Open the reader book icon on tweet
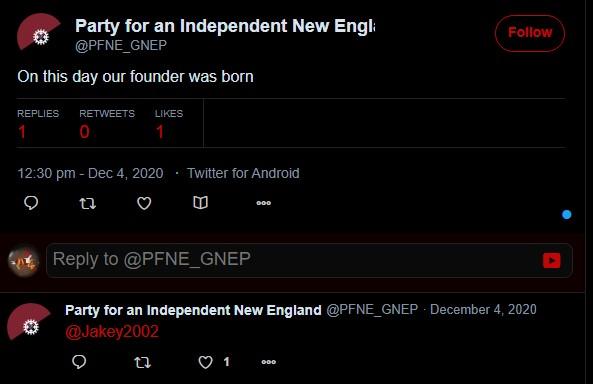This screenshot has width=593, height=384. [x=200, y=203]
